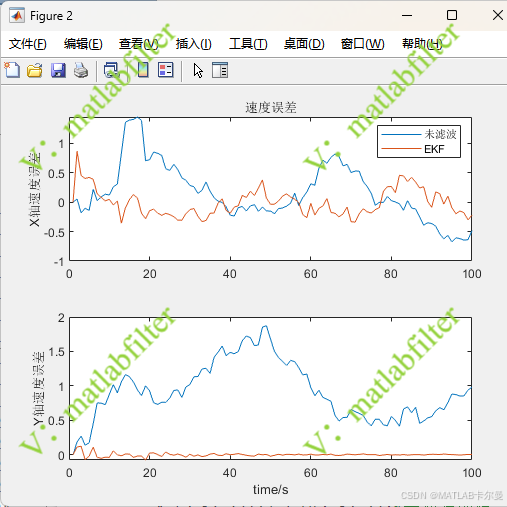Click the top plot's y-axis tick label -0.5

(54, 232)
